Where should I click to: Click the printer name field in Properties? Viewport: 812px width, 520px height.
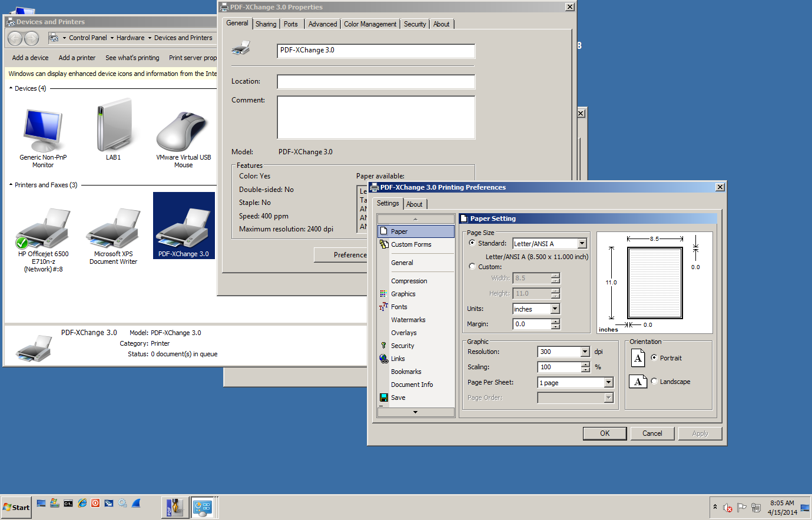click(x=376, y=51)
